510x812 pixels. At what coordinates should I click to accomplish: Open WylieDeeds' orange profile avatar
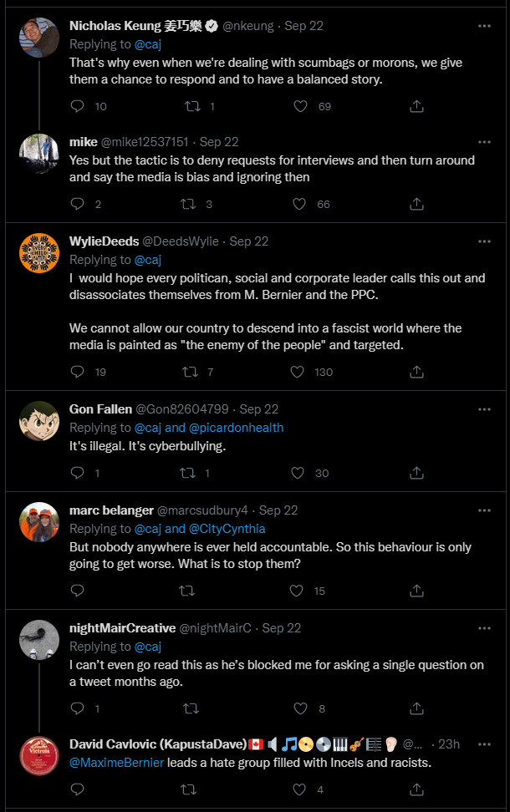(39, 253)
